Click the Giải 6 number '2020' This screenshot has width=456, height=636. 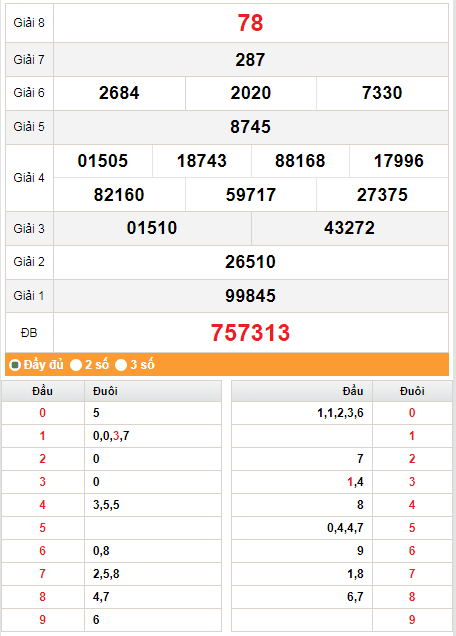click(x=251, y=93)
